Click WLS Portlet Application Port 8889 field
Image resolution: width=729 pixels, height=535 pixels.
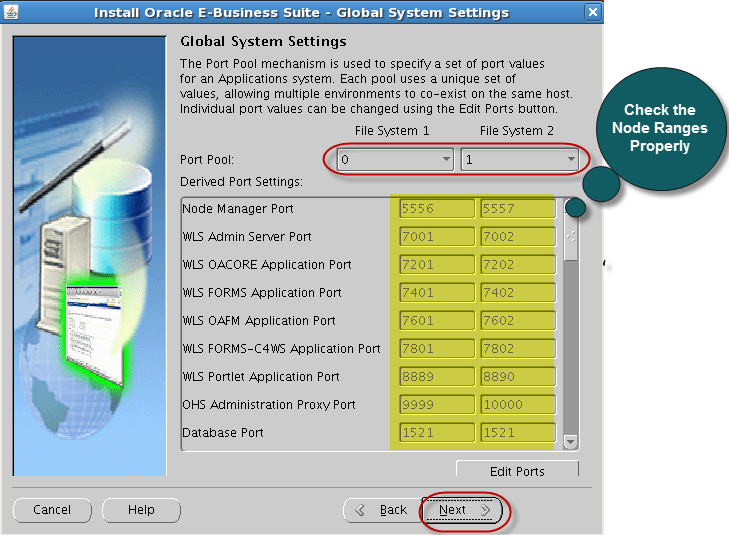pyautogui.click(x=436, y=377)
